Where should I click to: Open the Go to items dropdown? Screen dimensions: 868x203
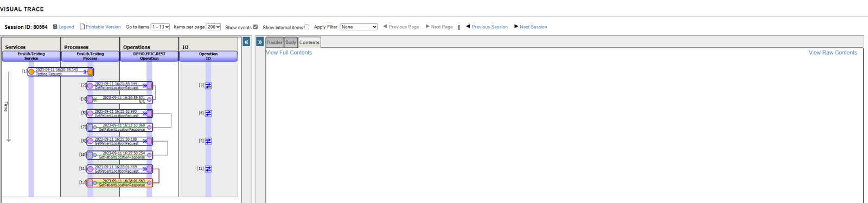pos(161,27)
